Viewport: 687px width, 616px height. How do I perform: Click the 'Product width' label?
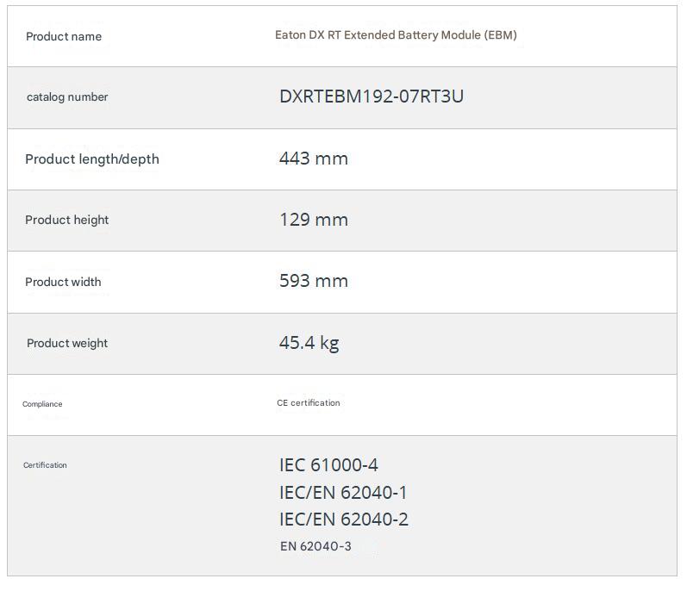click(x=63, y=282)
